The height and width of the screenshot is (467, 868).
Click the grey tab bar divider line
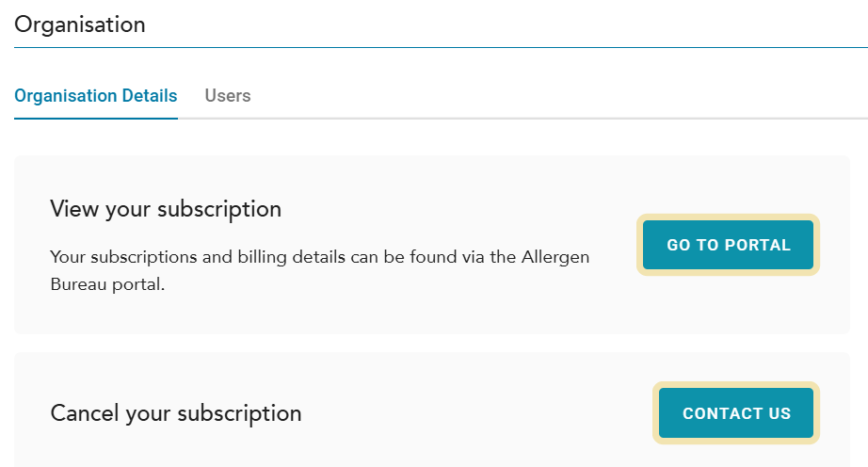coord(518,119)
